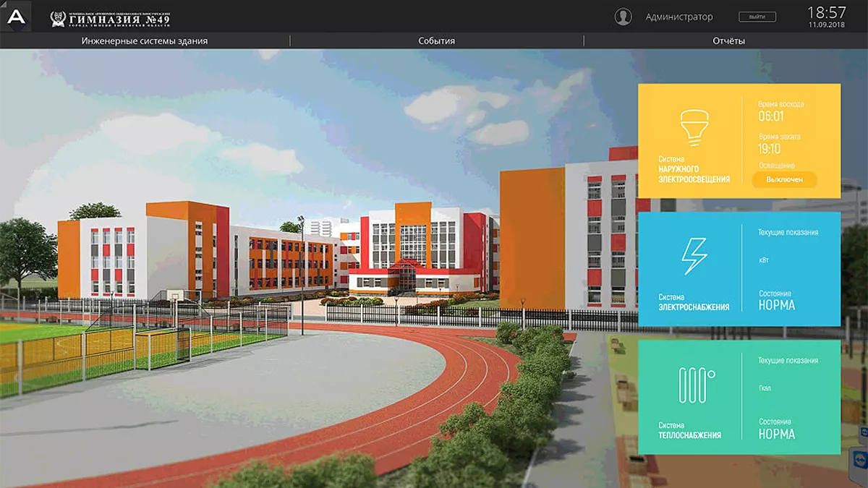
Task: Open the radiator heating supply icon
Action: (x=696, y=385)
